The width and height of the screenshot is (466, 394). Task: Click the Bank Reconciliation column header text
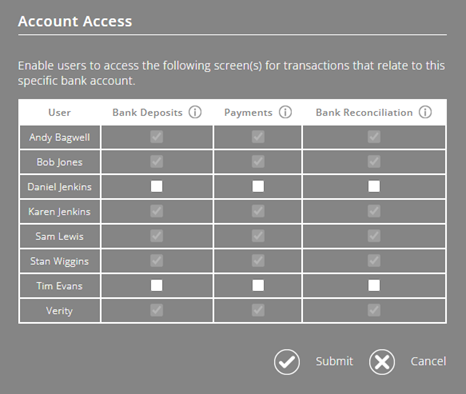click(364, 113)
